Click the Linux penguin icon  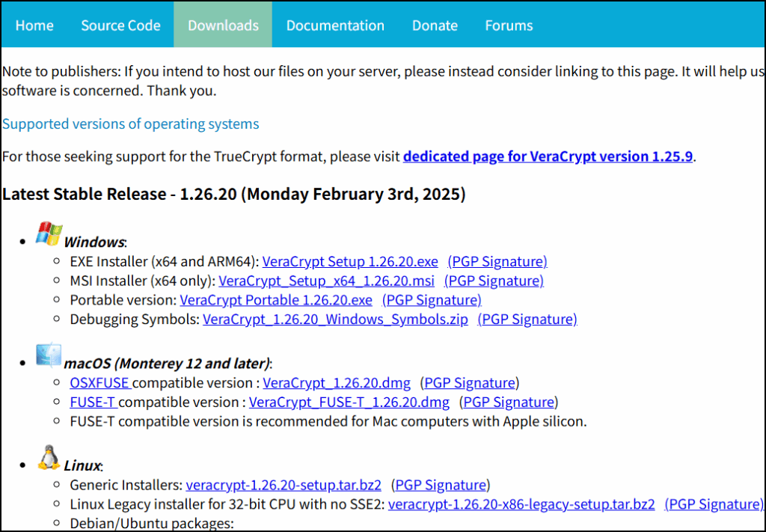coord(49,456)
